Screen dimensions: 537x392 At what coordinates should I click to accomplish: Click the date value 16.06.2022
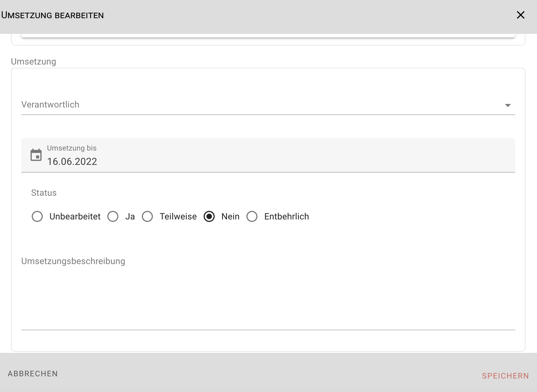coord(72,162)
